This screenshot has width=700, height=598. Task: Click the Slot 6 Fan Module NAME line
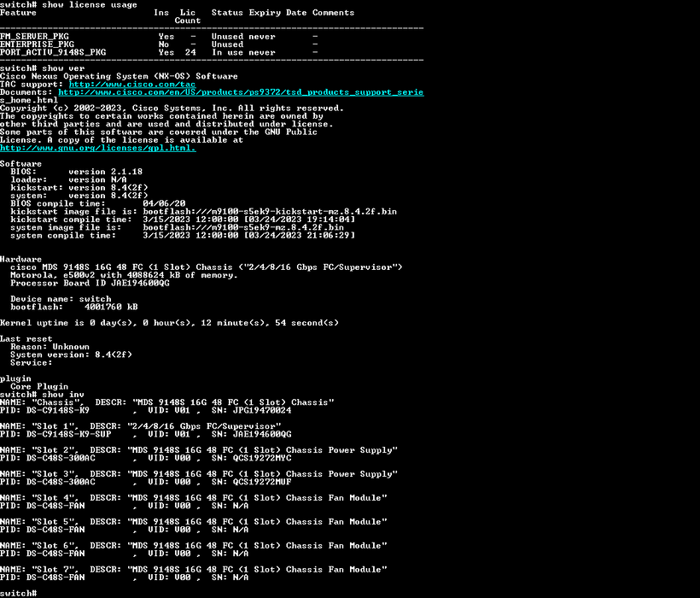[x=193, y=546]
